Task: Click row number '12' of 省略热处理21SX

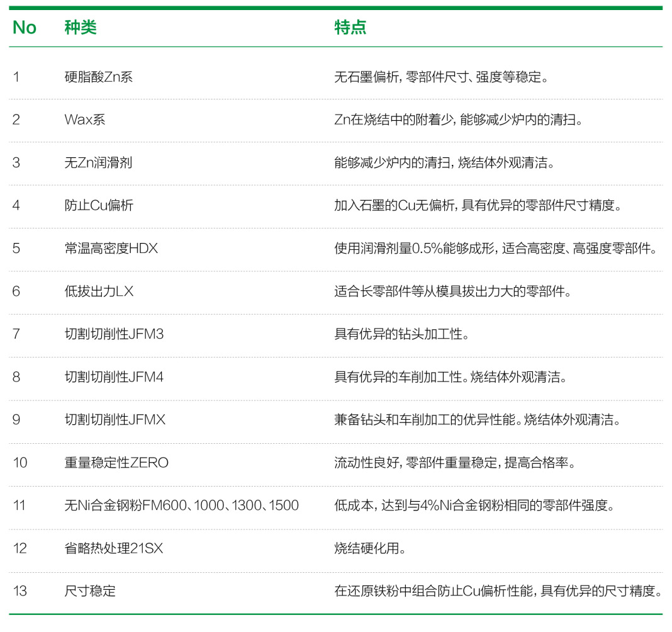Action: click(20, 548)
